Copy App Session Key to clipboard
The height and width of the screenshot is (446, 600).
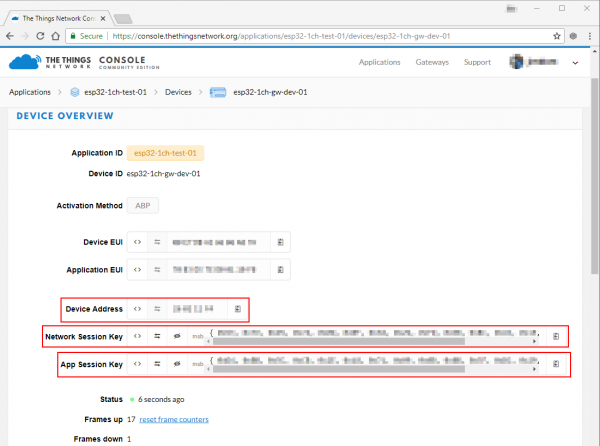556,364
